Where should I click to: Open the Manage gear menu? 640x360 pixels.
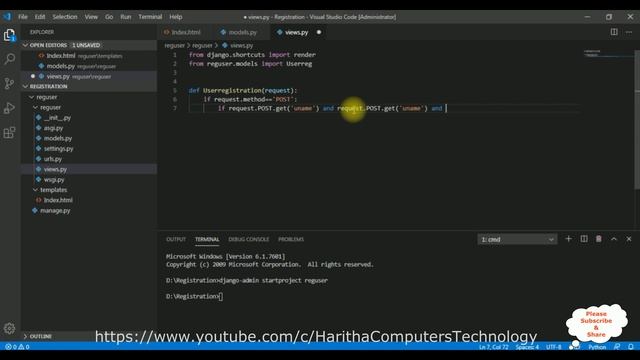click(9, 328)
